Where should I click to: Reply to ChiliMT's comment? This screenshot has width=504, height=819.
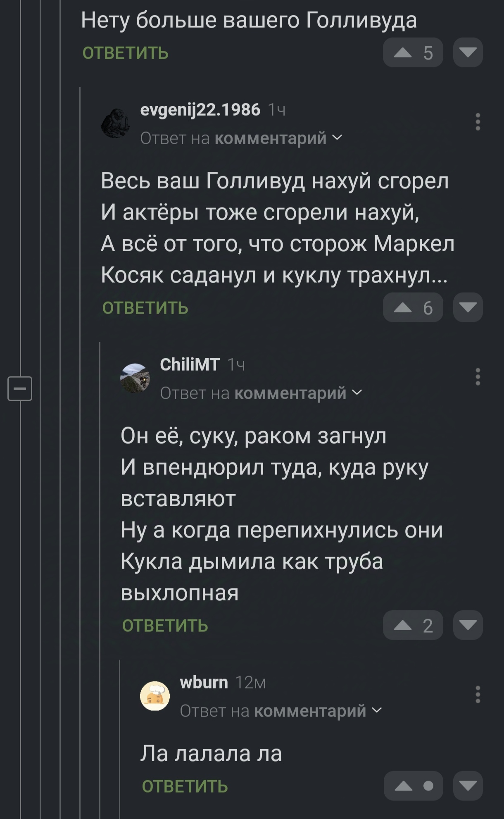(165, 626)
